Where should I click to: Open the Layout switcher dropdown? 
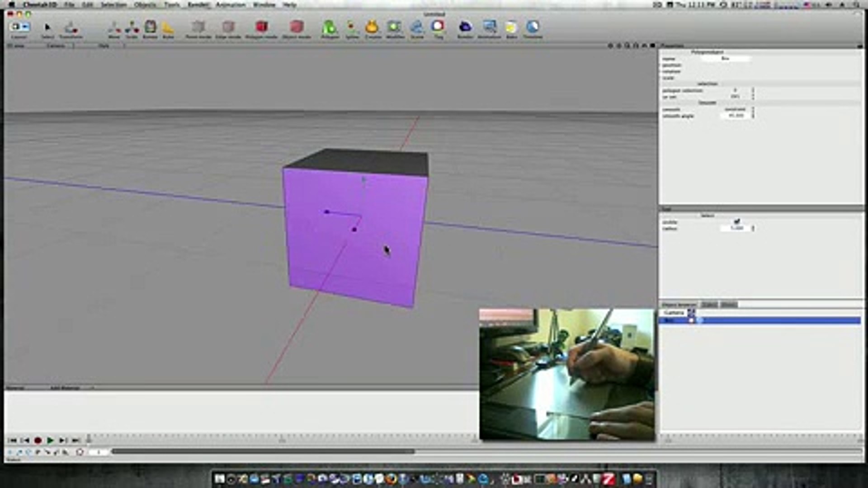click(x=19, y=27)
